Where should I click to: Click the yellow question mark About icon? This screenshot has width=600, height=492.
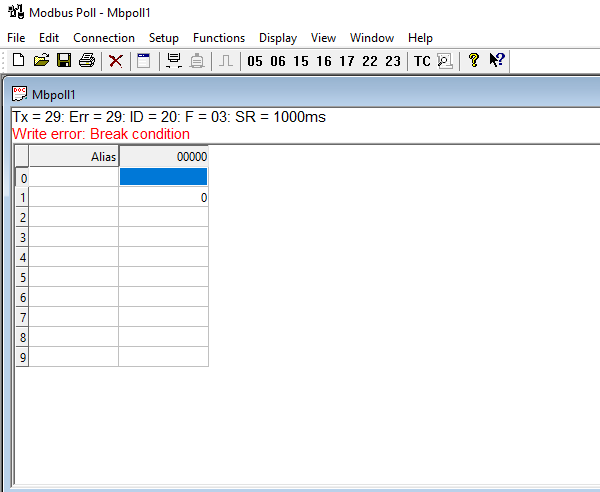[474, 60]
